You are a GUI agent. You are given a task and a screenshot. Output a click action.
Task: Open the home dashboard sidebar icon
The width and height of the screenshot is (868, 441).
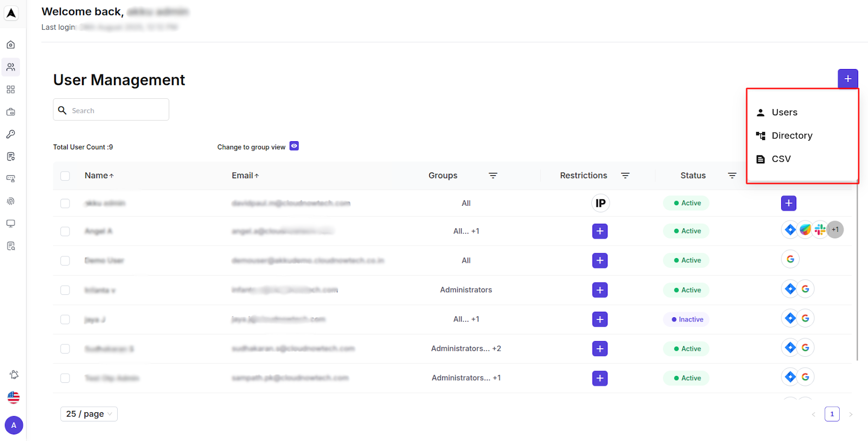pos(11,45)
